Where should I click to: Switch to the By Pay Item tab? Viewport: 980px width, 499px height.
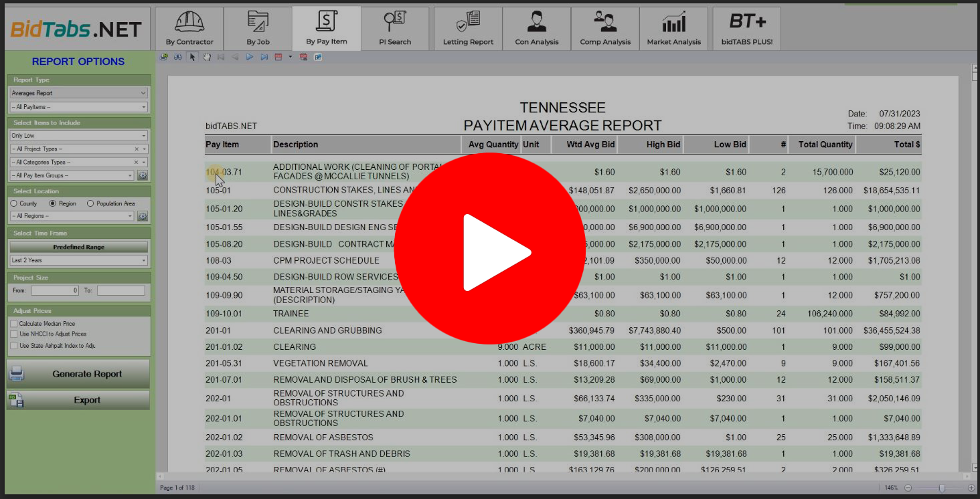click(327, 28)
